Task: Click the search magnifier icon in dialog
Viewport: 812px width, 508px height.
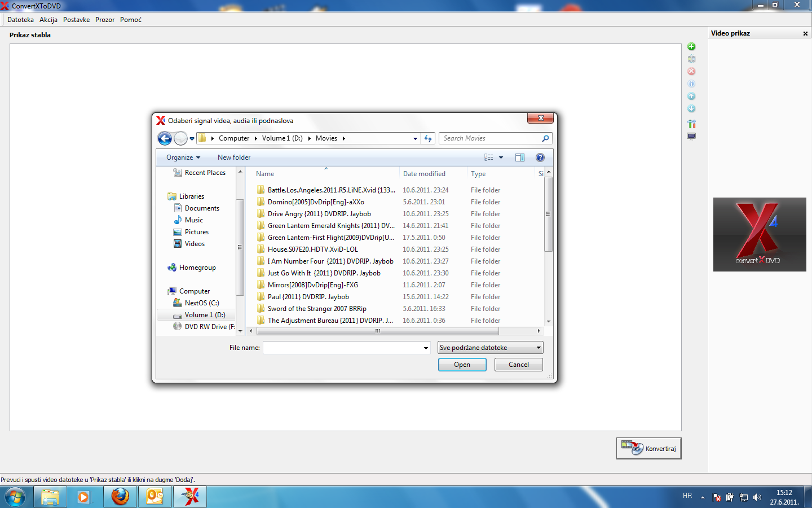Action: [x=545, y=138]
